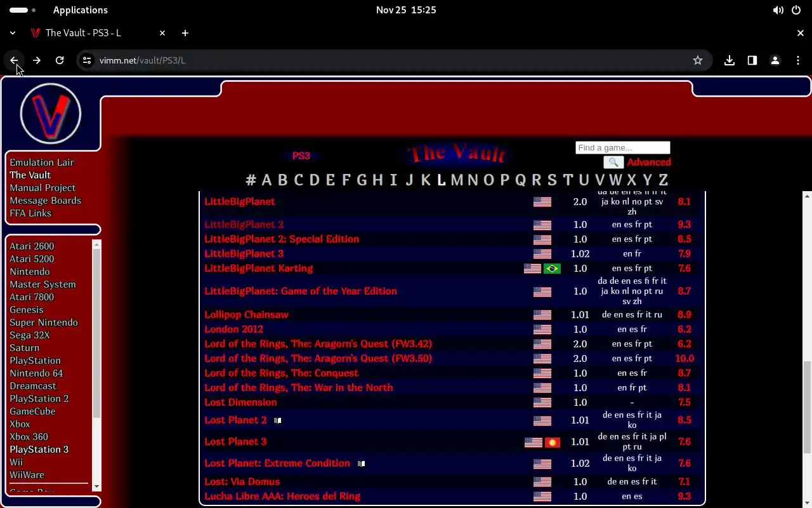Expand the tab search dropdown arrow
Screen dimensions: 812x508
(x=13, y=33)
